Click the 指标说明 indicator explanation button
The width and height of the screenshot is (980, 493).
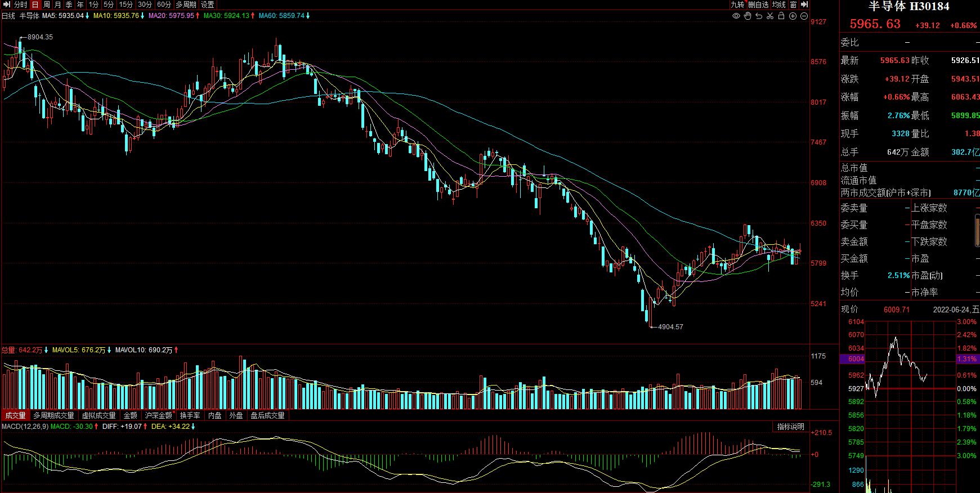[791, 427]
